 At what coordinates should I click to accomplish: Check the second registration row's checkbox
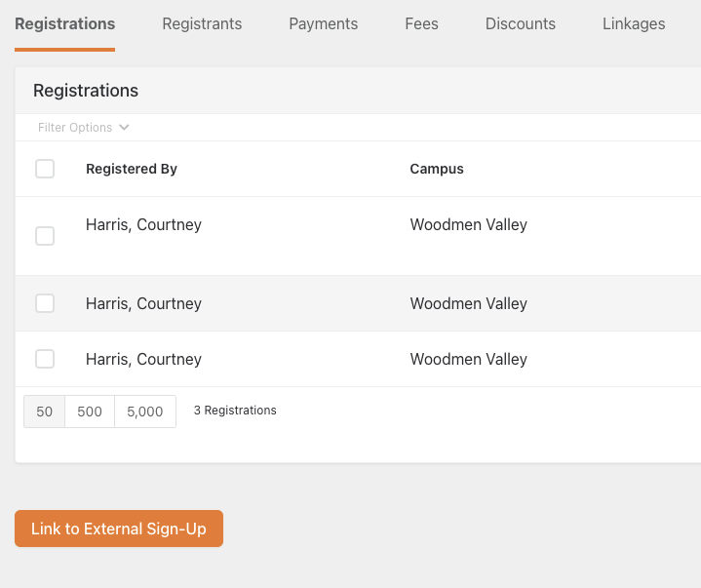point(45,303)
